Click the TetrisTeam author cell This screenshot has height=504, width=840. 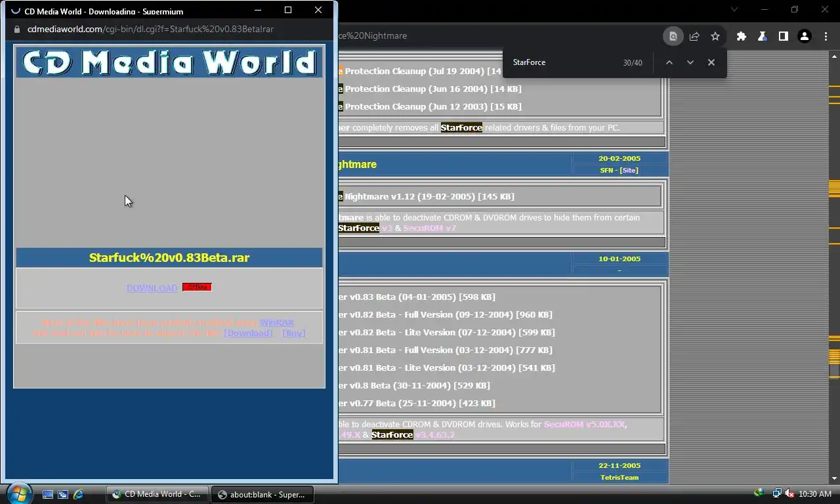[x=619, y=477]
